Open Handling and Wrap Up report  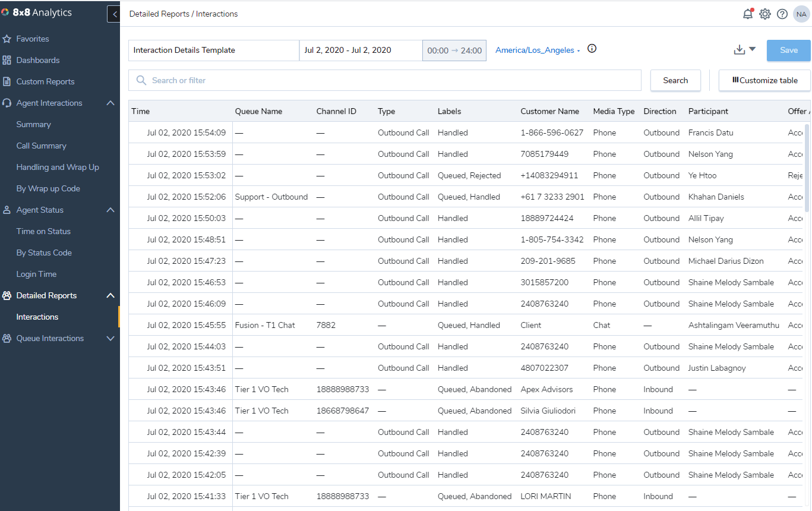(58, 167)
